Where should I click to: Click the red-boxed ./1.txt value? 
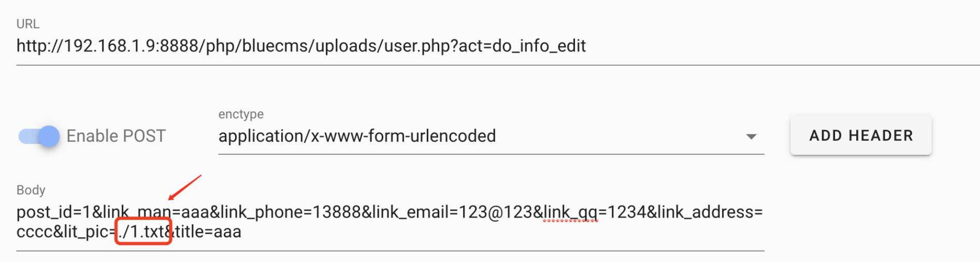click(x=143, y=231)
